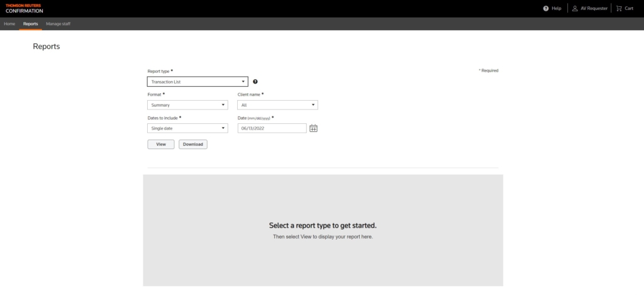The width and height of the screenshot is (644, 295).
Task: Click the Cart text link
Action: tap(629, 8)
